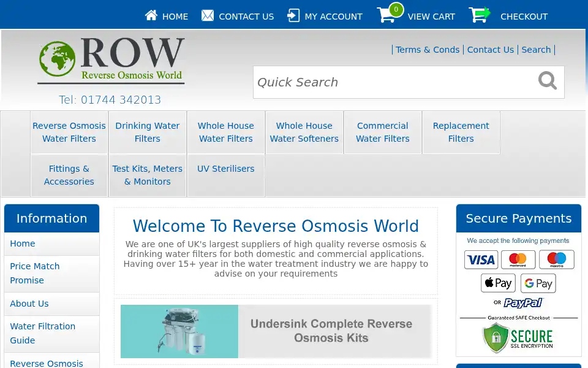Click the Reverse Osmosis World logo
This screenshot has height=368, width=588.
[111, 61]
